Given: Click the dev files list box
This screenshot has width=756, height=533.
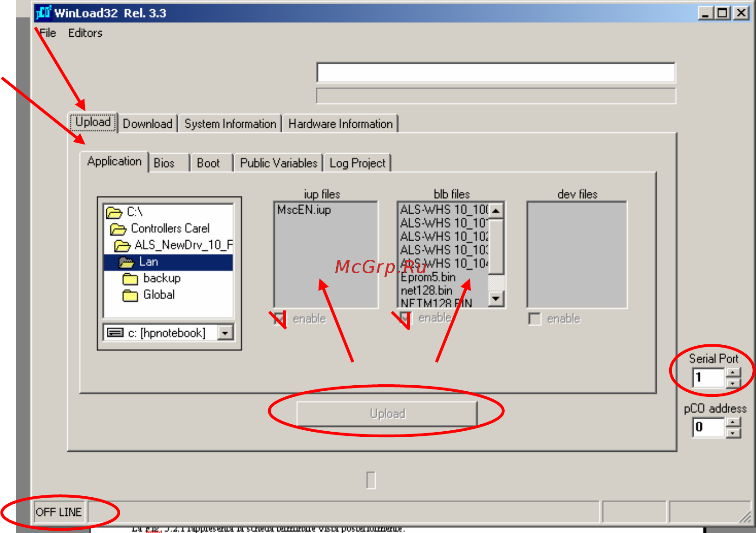Looking at the screenshot, I should [577, 255].
